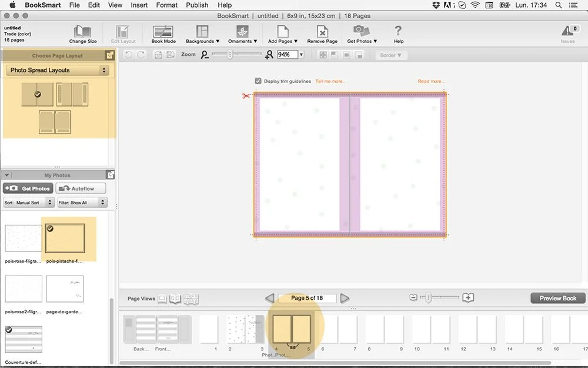The width and height of the screenshot is (588, 368).
Task: Click the Redo arrow
Action: point(141,55)
